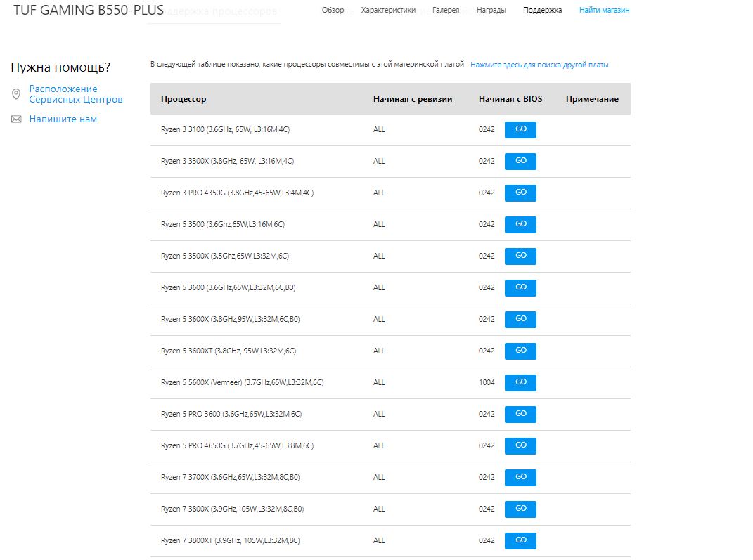Click link to search for another motherboard
This screenshot has width=753, height=560.
click(539, 65)
